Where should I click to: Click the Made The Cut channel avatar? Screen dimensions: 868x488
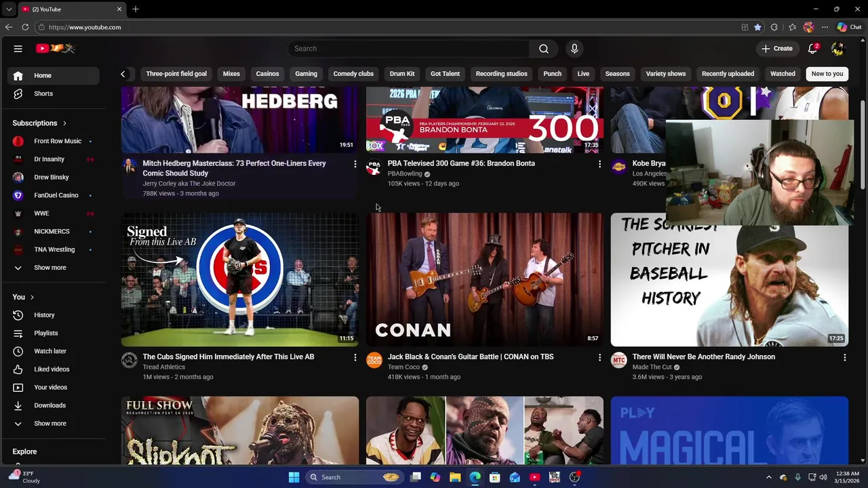click(618, 360)
